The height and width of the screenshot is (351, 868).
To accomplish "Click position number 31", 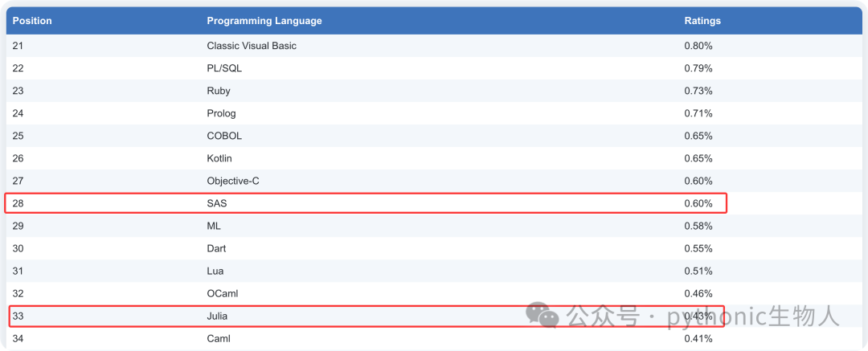I will (x=18, y=271).
